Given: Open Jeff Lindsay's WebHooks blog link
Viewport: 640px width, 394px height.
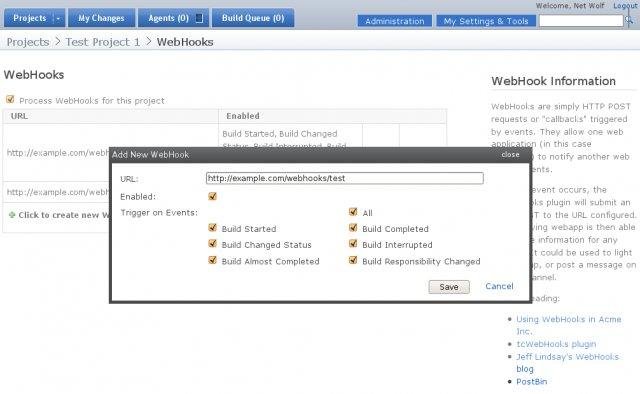Looking at the screenshot, I should [x=567, y=363].
